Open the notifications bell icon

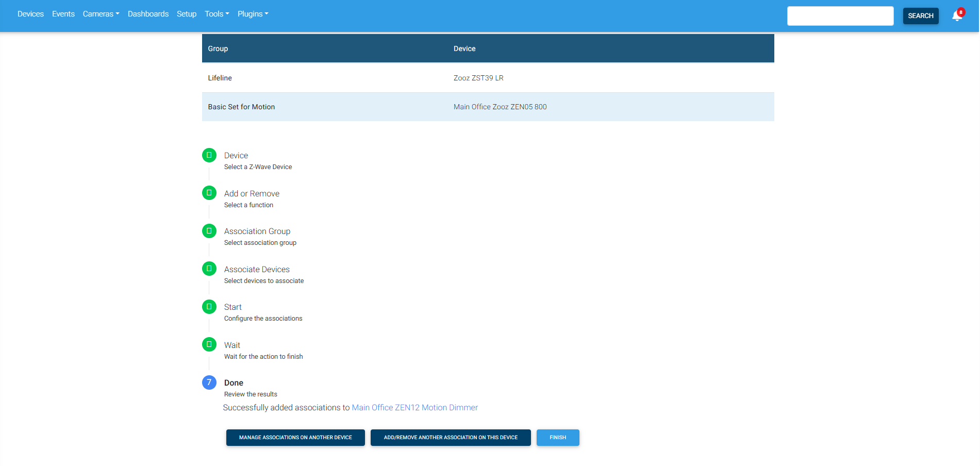(957, 15)
